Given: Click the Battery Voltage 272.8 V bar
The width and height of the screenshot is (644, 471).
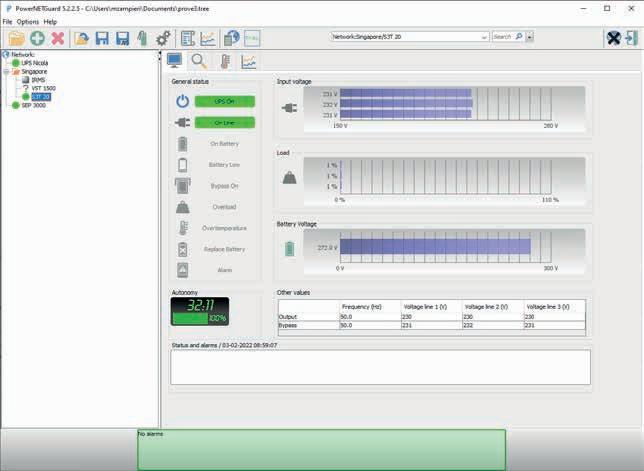Looking at the screenshot, I should pos(435,247).
